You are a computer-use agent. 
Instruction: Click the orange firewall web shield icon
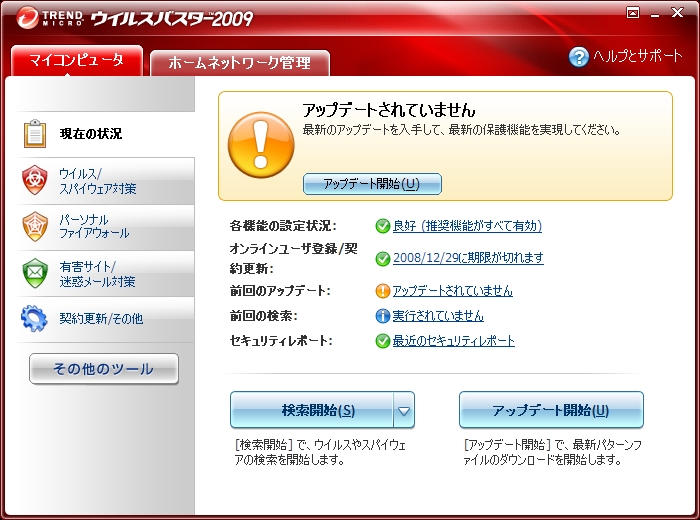pyautogui.click(x=35, y=226)
